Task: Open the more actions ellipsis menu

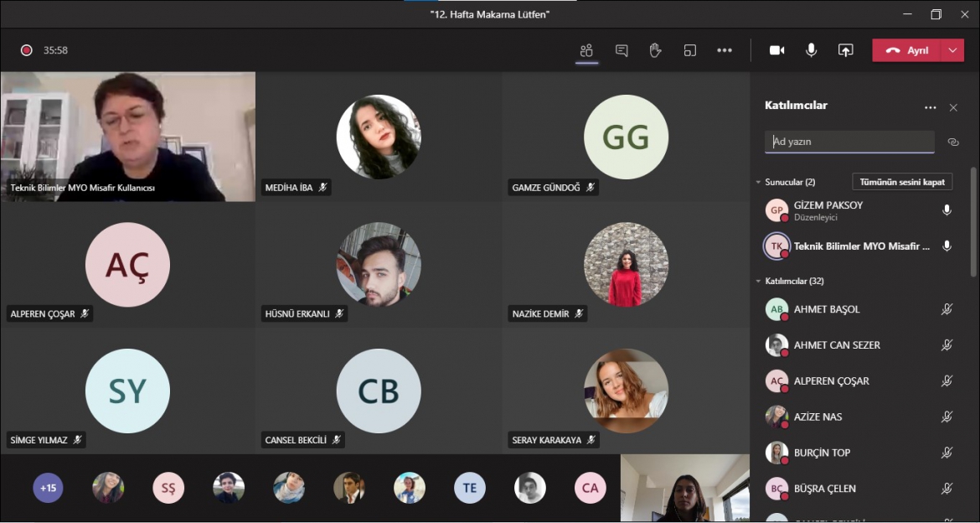Action: pyautogui.click(x=725, y=50)
